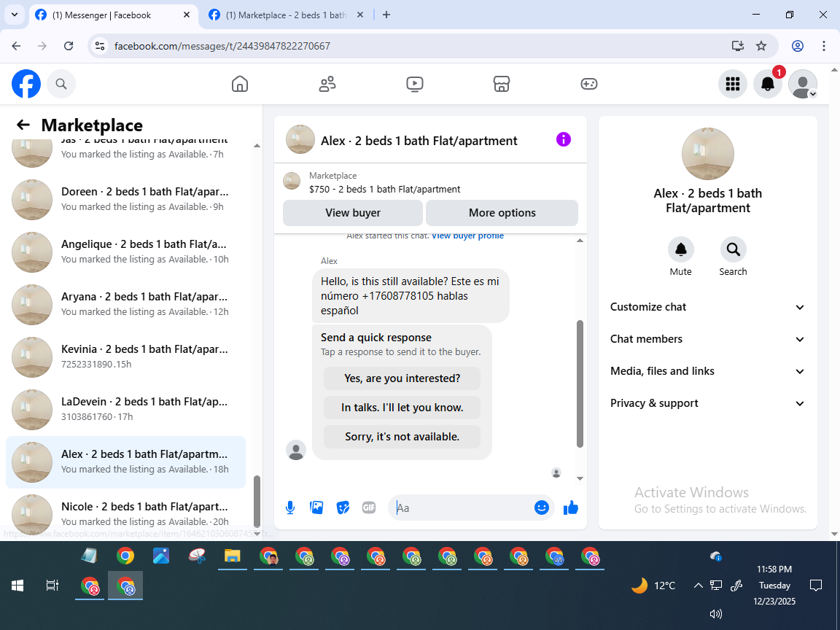Expand Customize chat section
Screen dimensions: 840x630
pos(707,307)
